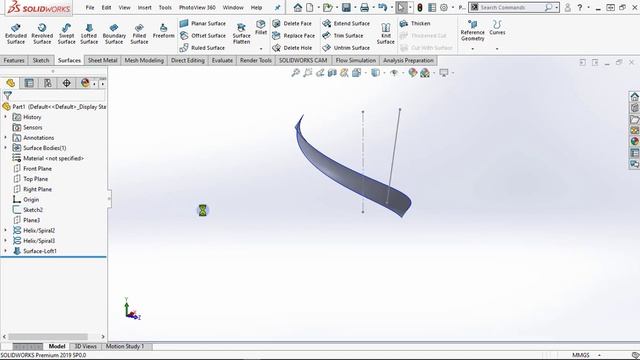This screenshot has width=640, height=360.
Task: Switch to the 3D Views tab
Action: click(85, 347)
